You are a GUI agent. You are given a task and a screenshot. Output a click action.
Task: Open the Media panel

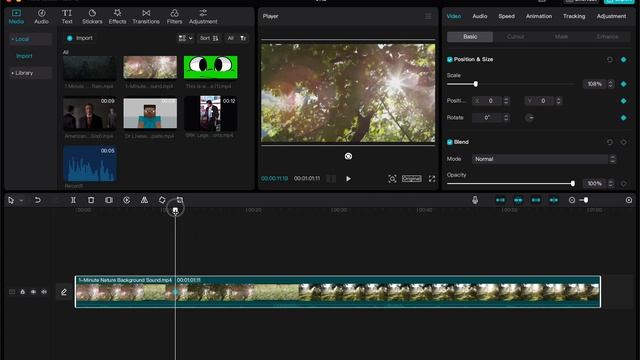tap(16, 17)
